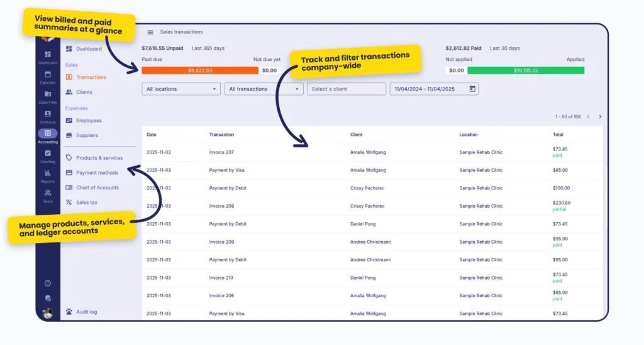
Task: Click the Payment methods card icon
Action: [69, 172]
